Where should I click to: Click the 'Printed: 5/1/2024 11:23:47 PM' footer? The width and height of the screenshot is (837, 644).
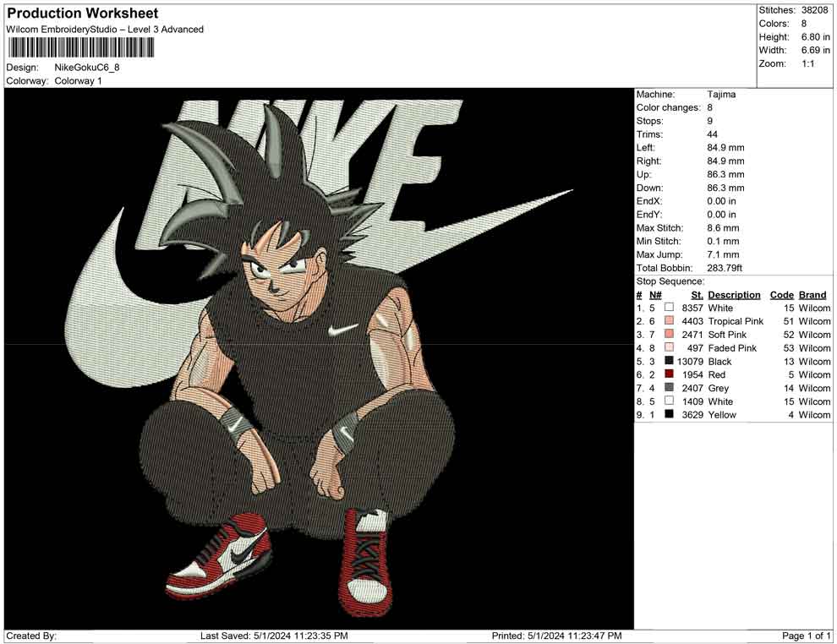click(557, 636)
